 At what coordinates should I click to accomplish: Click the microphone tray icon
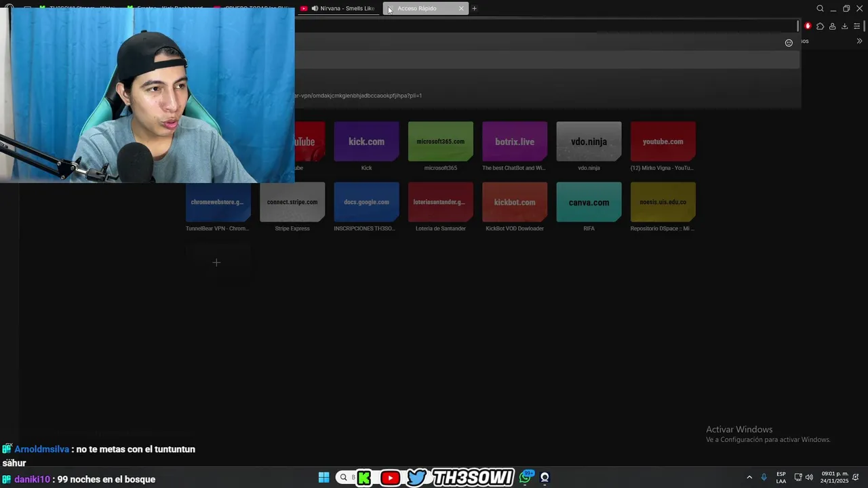(764, 477)
